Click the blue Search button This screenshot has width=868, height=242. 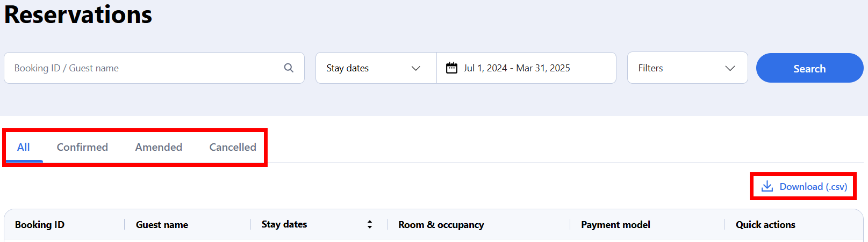point(809,68)
